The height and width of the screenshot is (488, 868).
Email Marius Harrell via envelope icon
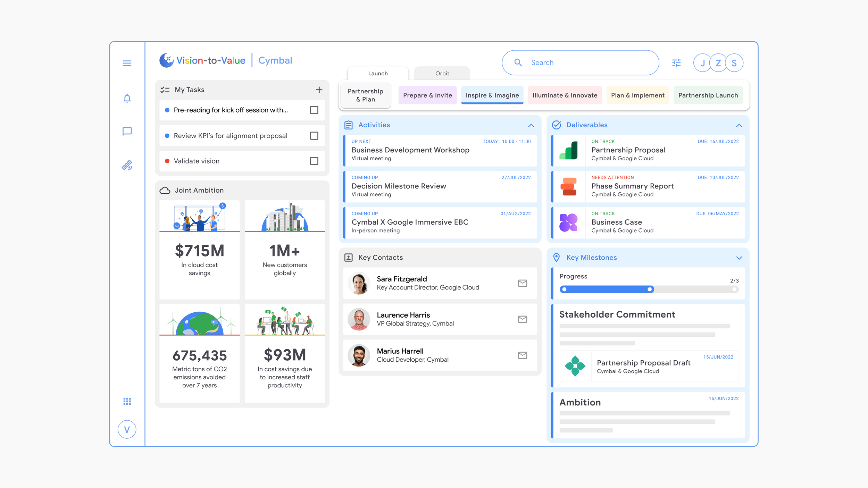pos(523,355)
